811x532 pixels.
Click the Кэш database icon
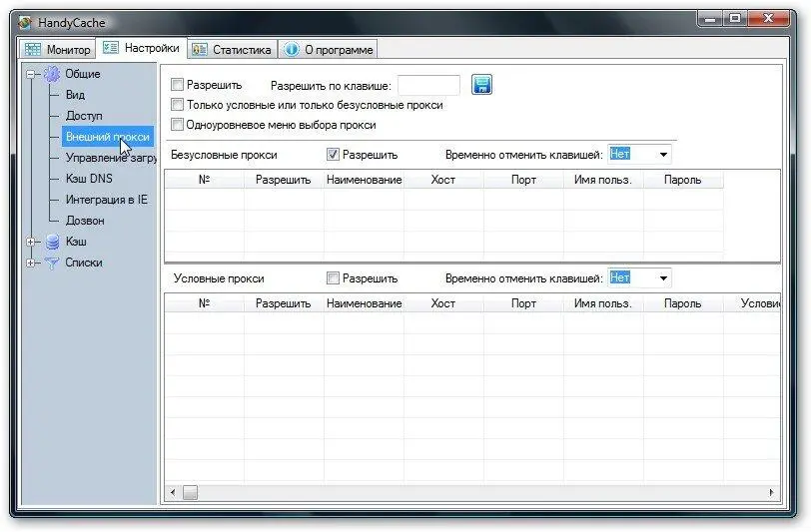52,242
